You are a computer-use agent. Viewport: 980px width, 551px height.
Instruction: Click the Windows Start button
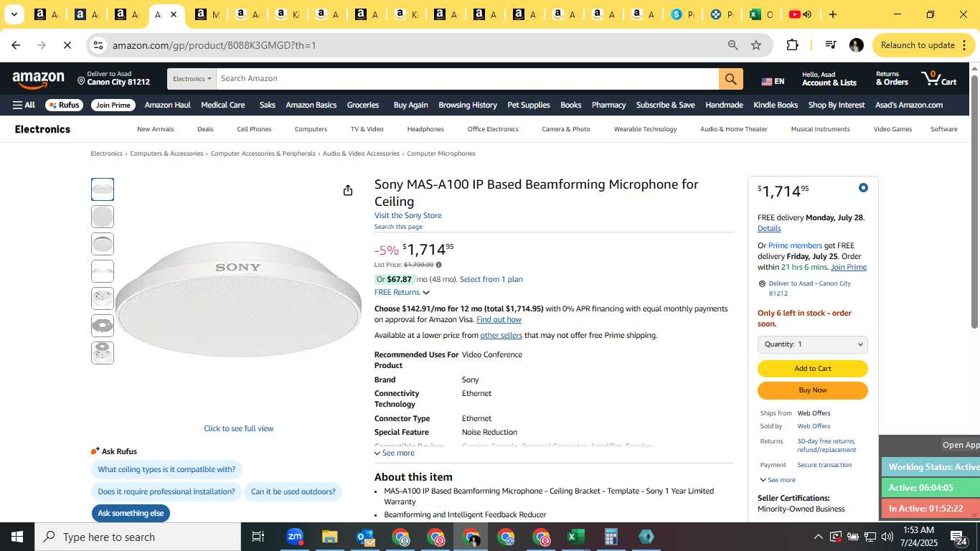(x=17, y=537)
